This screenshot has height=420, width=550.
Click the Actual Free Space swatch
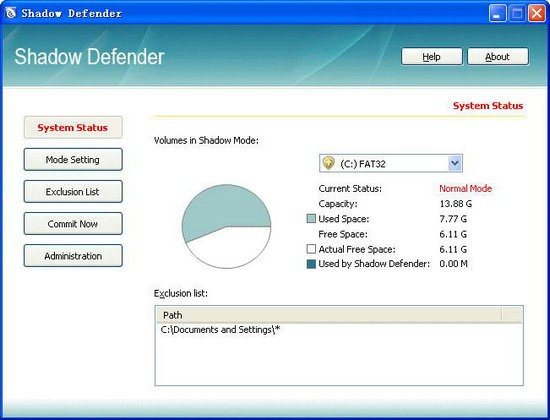(x=311, y=249)
